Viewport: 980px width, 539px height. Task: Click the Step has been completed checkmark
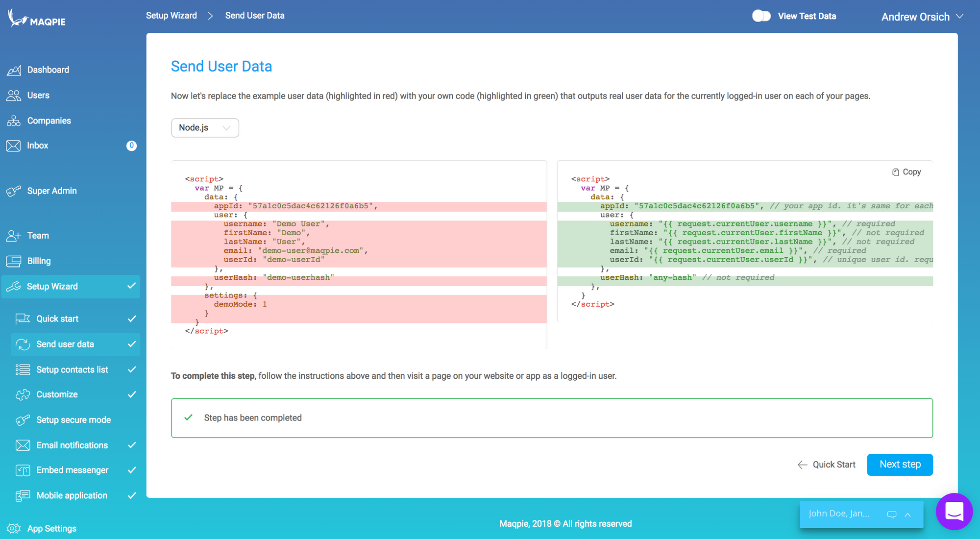click(188, 417)
